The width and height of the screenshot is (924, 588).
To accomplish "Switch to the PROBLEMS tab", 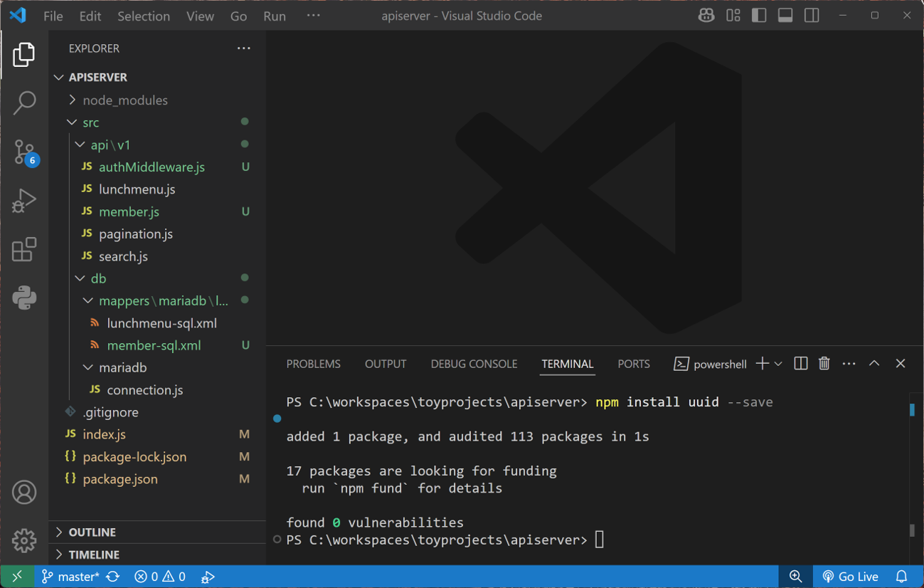I will 314,364.
